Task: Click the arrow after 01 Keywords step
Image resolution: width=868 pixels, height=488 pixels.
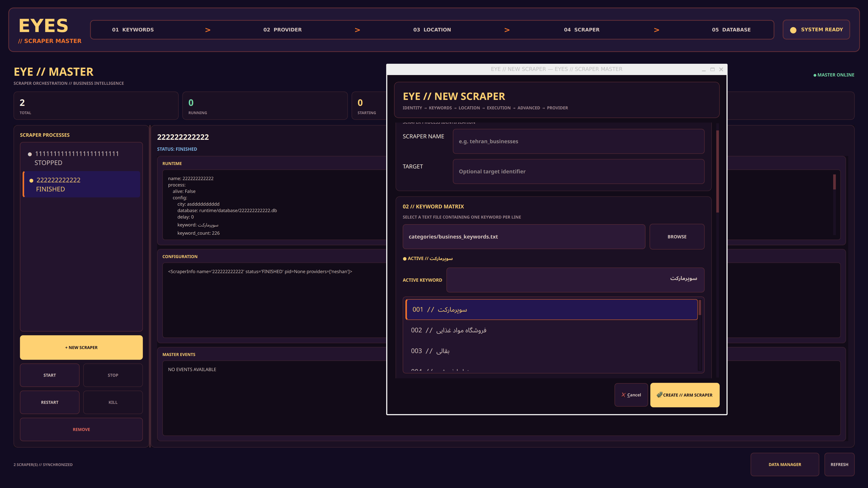Action: pyautogui.click(x=208, y=30)
